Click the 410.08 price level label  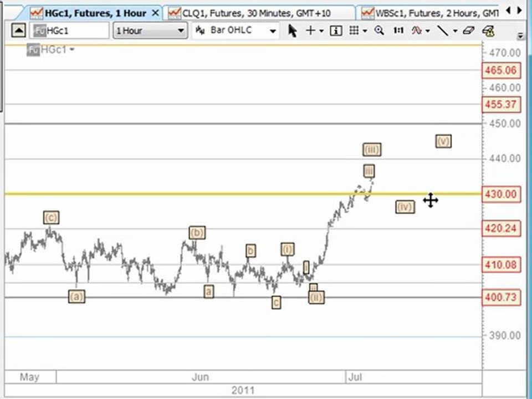click(x=501, y=265)
